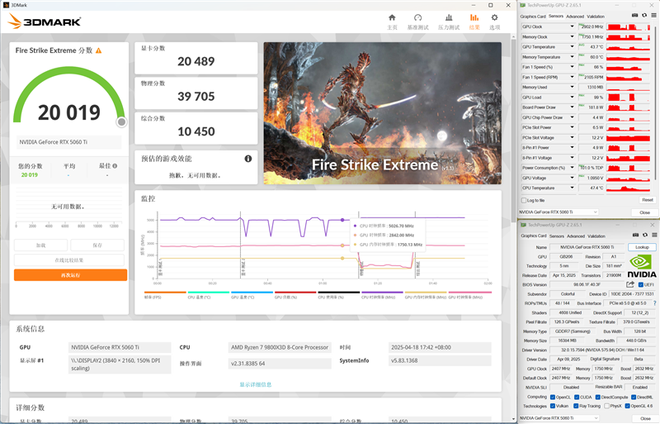Toggle the CUDA checkbox

pyautogui.click(x=577, y=397)
